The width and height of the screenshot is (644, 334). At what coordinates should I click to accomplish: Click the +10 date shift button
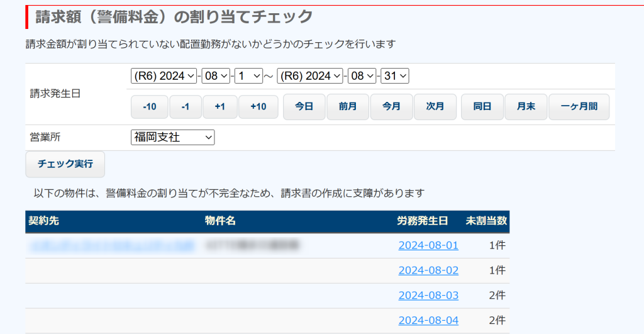tap(258, 107)
